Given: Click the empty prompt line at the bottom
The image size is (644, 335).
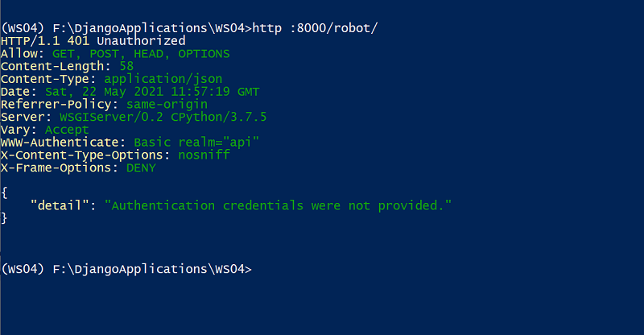Looking at the screenshot, I should 126,269.
